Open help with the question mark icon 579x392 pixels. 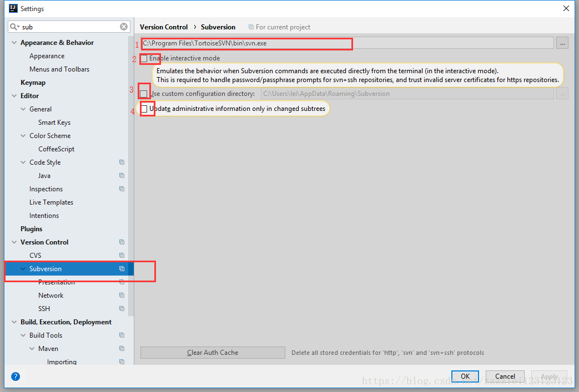point(16,376)
